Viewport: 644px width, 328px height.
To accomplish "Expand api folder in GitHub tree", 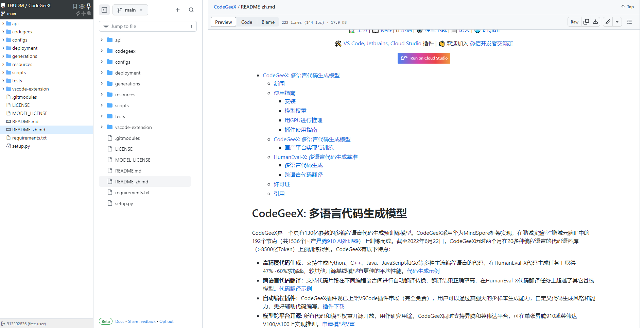I will [x=102, y=40].
